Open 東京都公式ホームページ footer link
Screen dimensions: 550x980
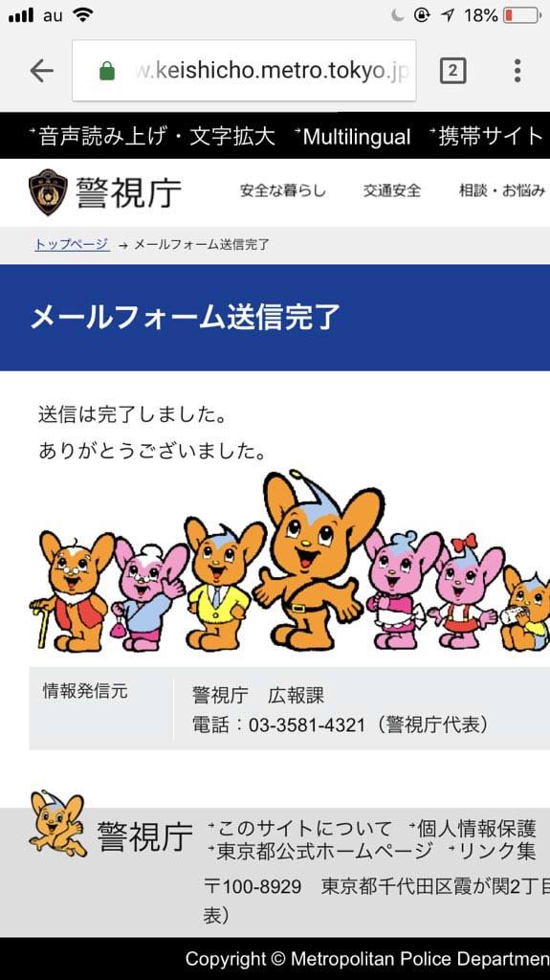pos(320,851)
